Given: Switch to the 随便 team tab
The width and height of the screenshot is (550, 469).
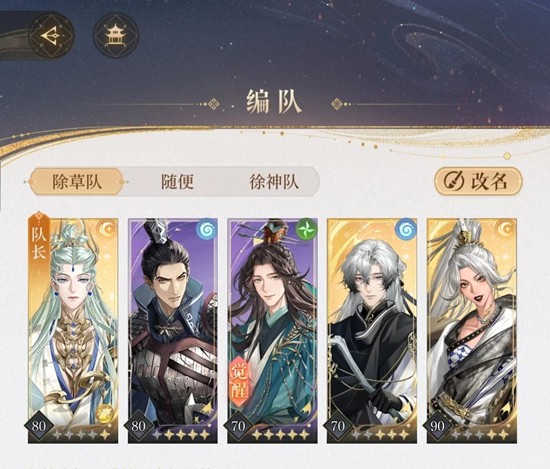Looking at the screenshot, I should 177,182.
